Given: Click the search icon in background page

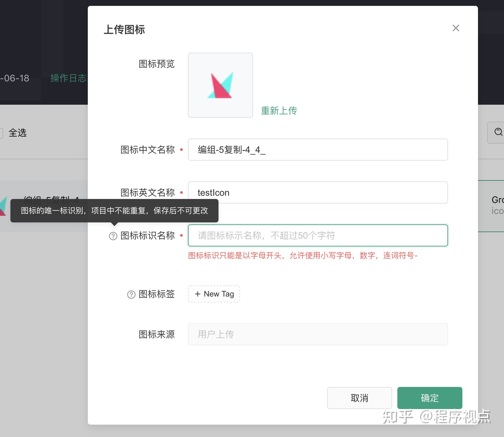Looking at the screenshot, I should pos(498,132).
